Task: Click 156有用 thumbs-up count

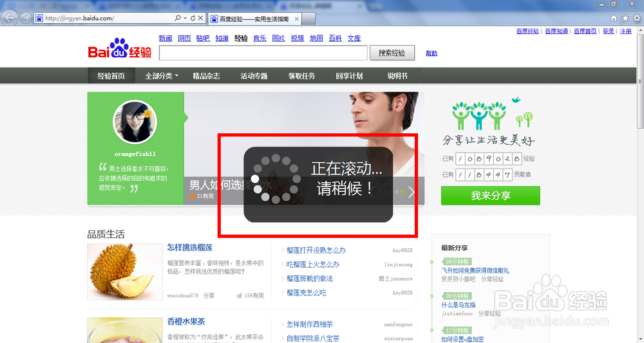Action: [x=250, y=295]
